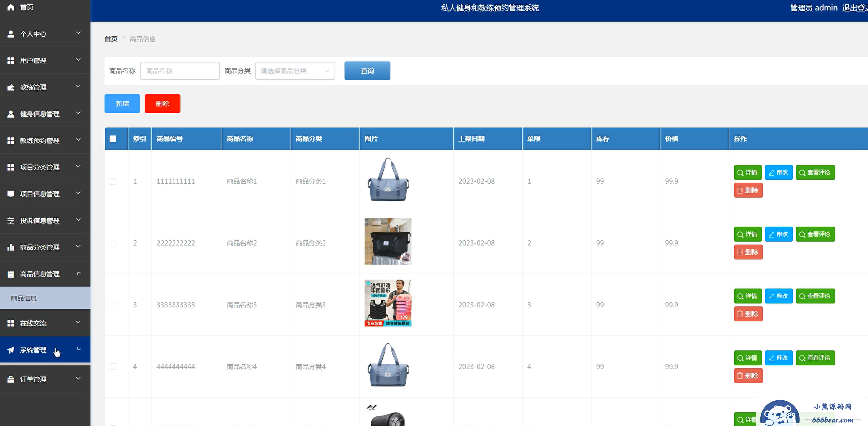Image resolution: width=868 pixels, height=426 pixels.
Task: Expand the 用户管理 chevron
Action: point(78,59)
